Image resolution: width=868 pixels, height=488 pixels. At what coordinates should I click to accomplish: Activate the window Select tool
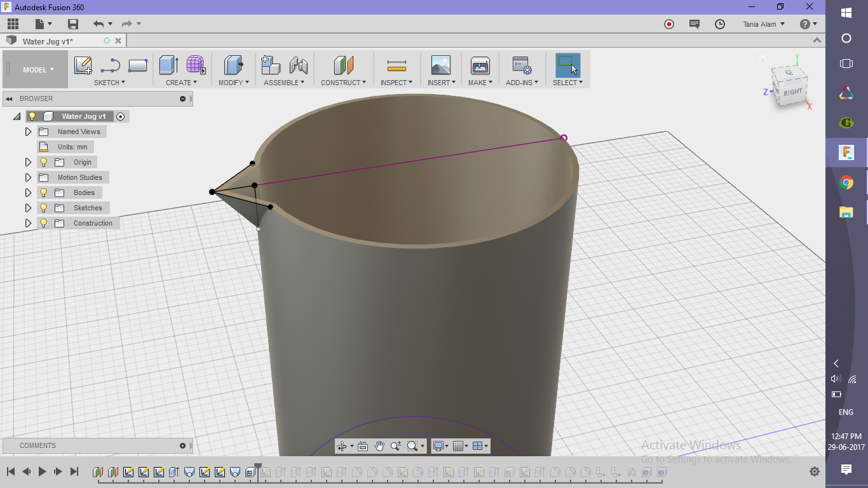click(567, 65)
